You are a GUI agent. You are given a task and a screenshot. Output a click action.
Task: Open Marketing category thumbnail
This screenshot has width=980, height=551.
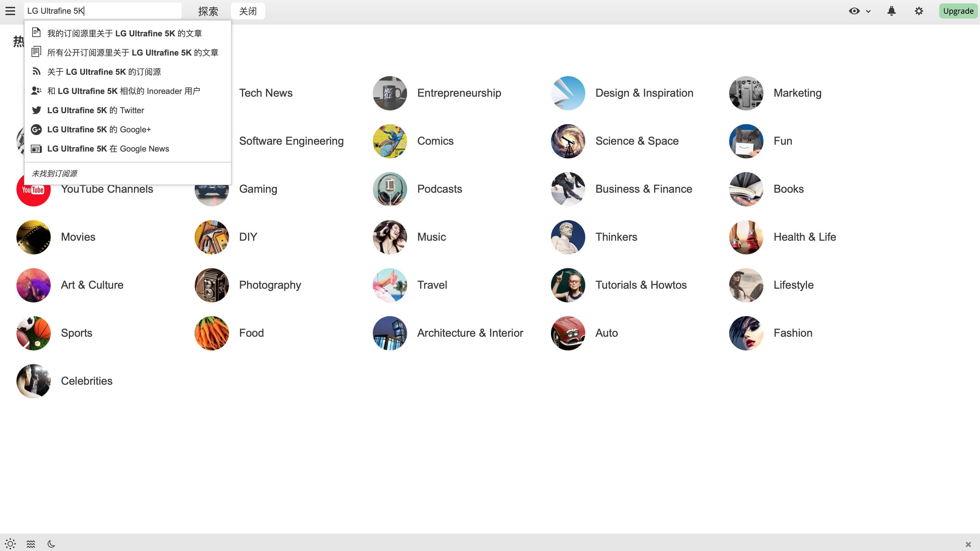[x=746, y=93]
